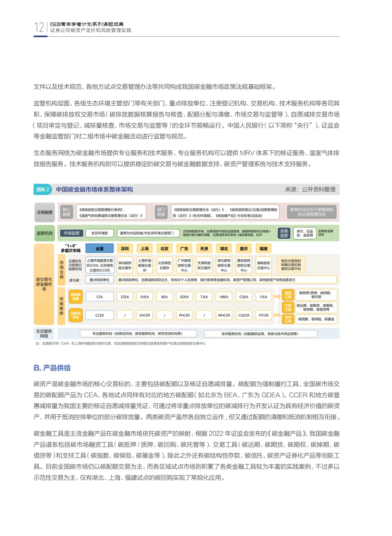The height and width of the screenshot is (536, 392).
Task: Click footnote starting 注：全国碳市场（CEA）
Action: click(x=121, y=343)
